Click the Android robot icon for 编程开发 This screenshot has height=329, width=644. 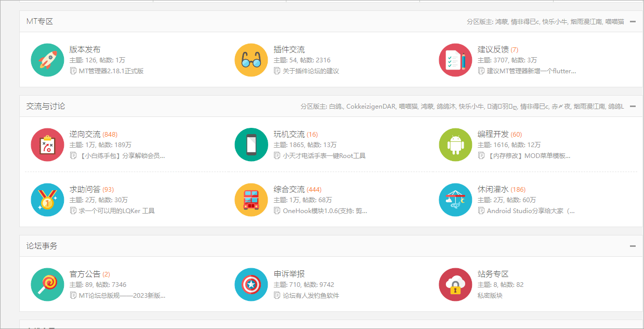[455, 144]
